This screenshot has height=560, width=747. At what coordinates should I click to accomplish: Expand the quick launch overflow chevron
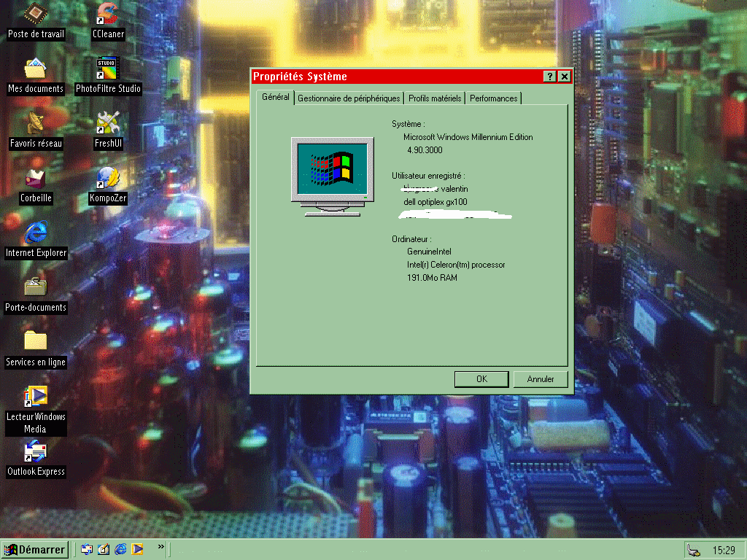pyautogui.click(x=161, y=547)
